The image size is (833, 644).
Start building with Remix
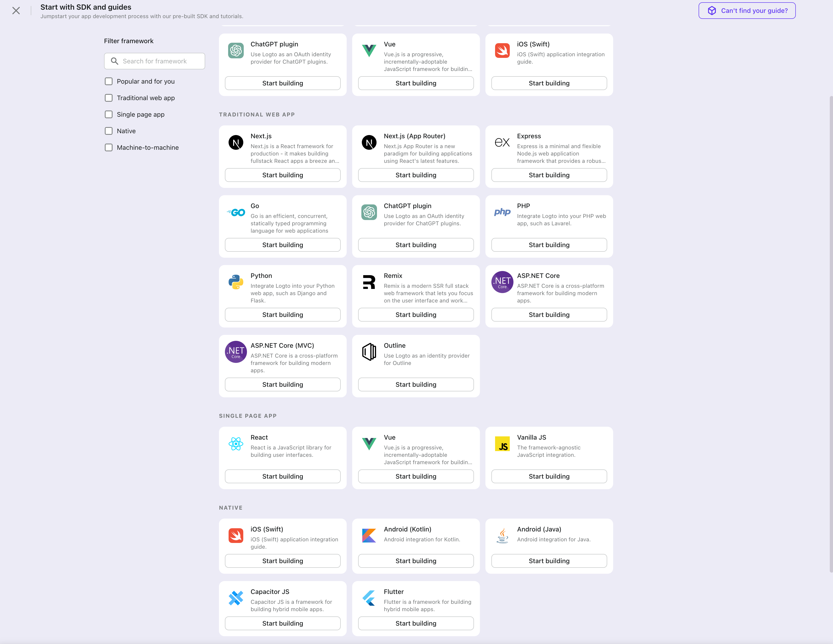tap(416, 315)
